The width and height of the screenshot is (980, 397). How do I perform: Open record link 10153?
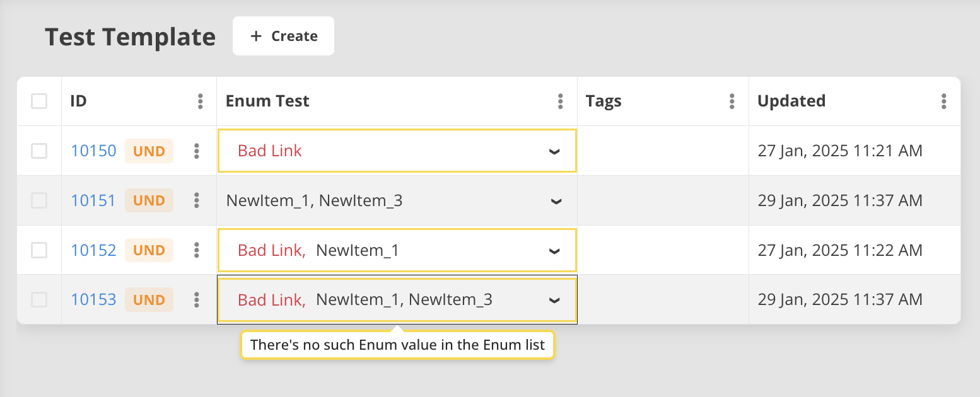[x=93, y=300]
